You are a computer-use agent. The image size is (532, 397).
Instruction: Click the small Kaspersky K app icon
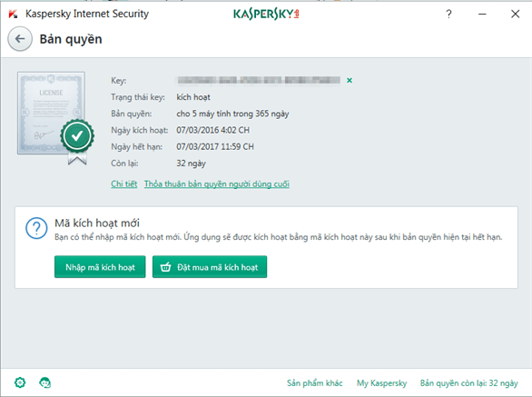click(x=13, y=14)
